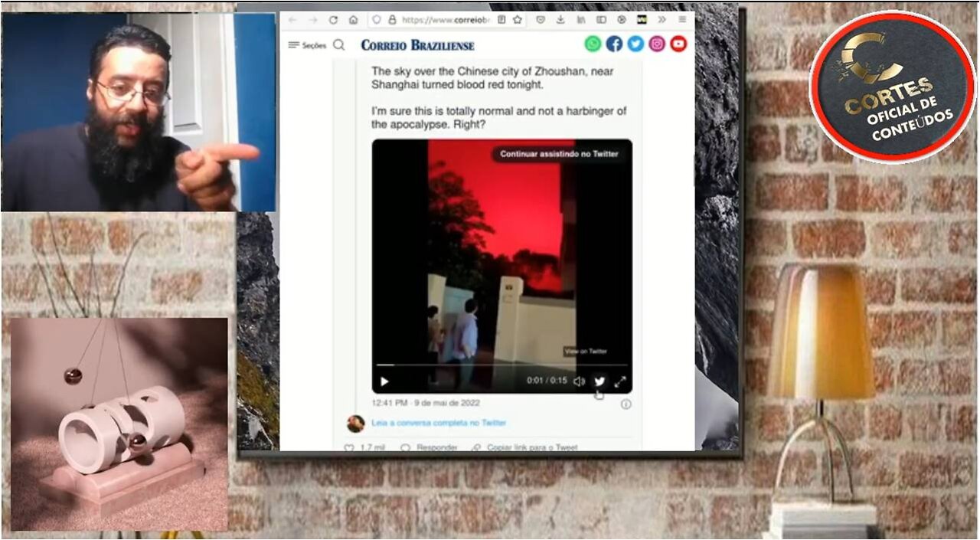Screen dimensions: 980x540
Task: Mute the video with the speaker icon
Action: point(580,381)
